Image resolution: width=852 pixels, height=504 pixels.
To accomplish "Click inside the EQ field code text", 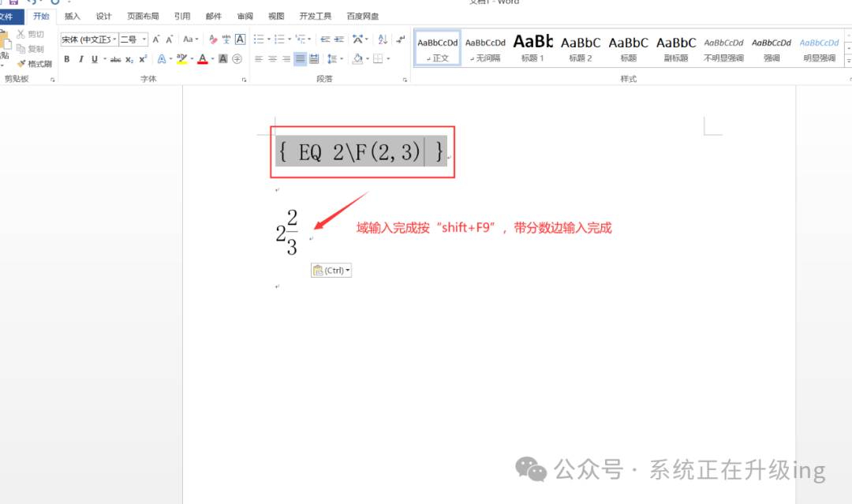I will point(361,151).
